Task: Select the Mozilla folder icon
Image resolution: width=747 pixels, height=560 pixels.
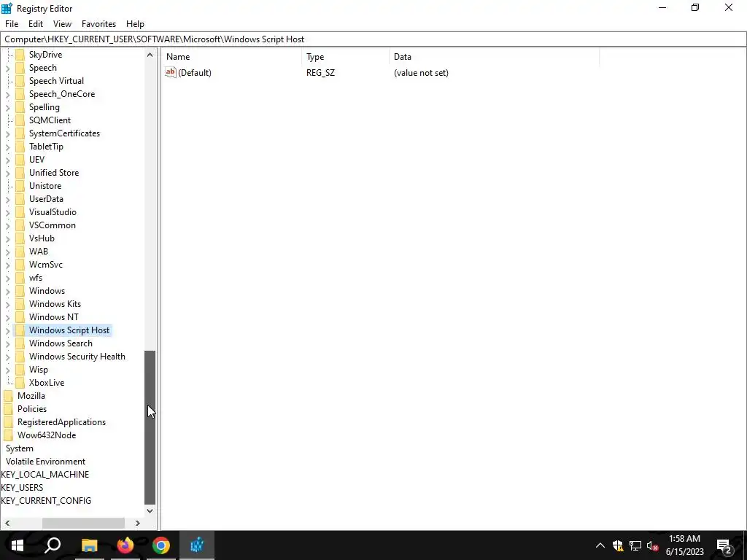Action: (9, 395)
